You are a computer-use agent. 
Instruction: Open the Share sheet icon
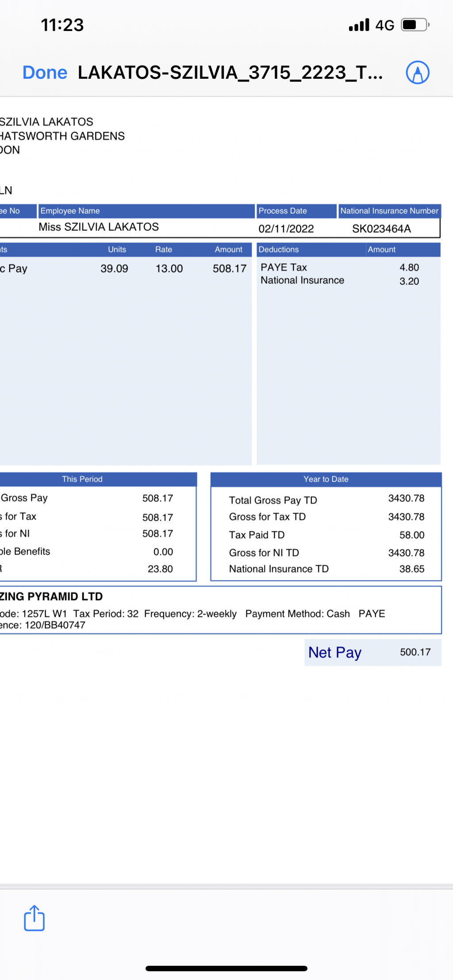click(34, 919)
